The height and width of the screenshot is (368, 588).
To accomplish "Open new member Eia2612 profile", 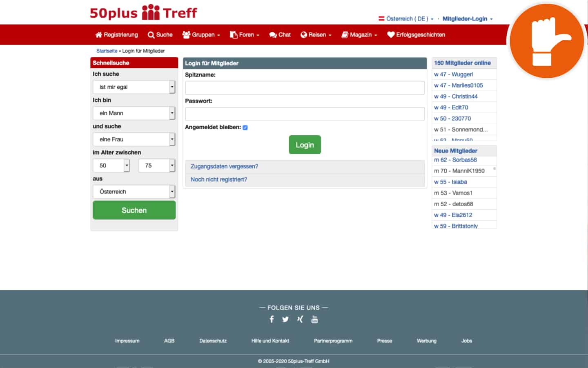I will click(453, 215).
